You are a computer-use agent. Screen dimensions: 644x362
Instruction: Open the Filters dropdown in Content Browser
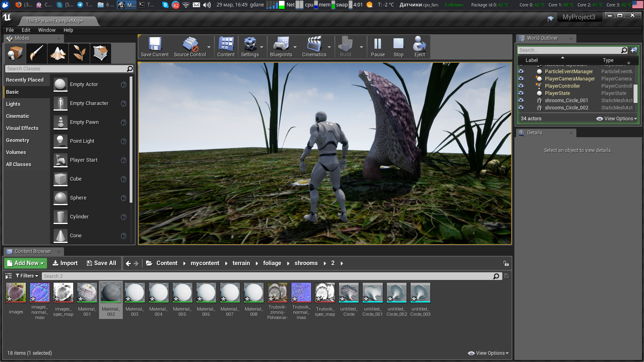27,276
